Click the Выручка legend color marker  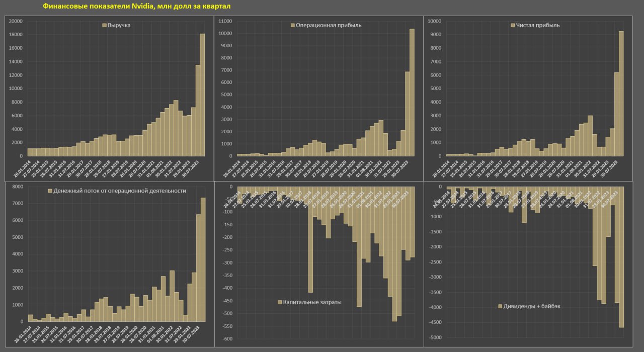coord(104,25)
